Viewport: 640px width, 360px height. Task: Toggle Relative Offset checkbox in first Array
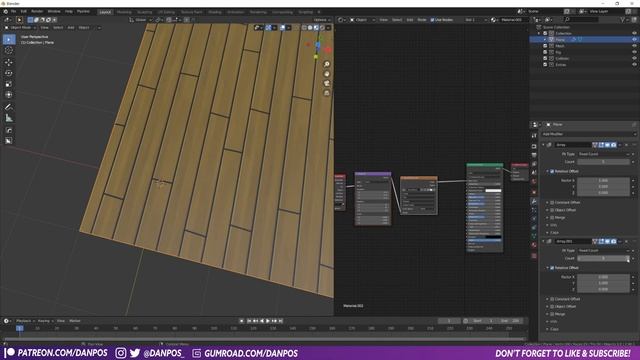point(552,171)
